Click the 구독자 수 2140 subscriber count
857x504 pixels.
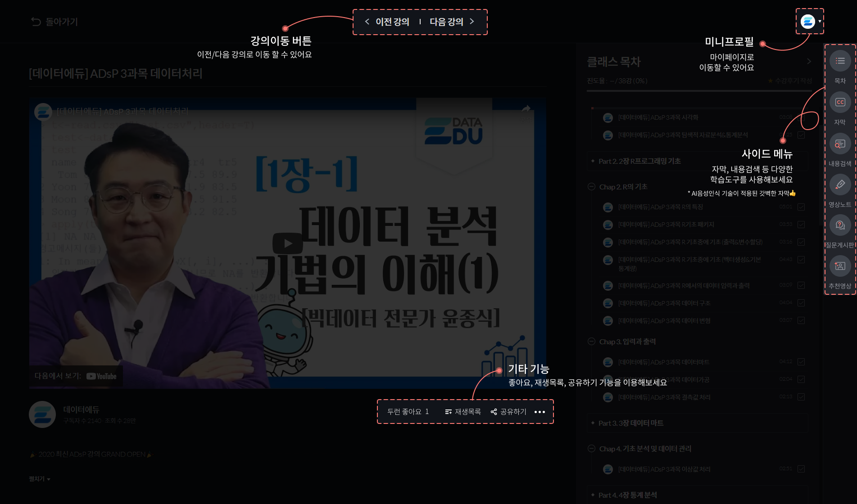click(82, 421)
